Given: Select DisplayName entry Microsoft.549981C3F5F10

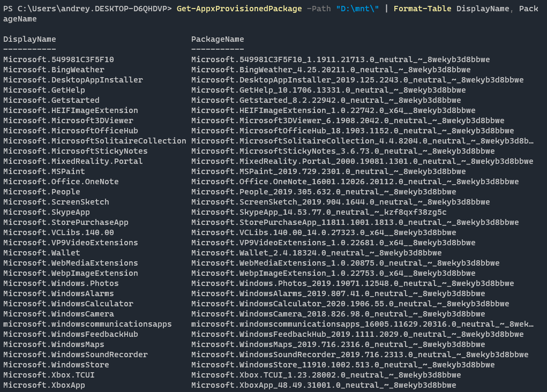Looking at the screenshot, I should (x=58, y=59).
